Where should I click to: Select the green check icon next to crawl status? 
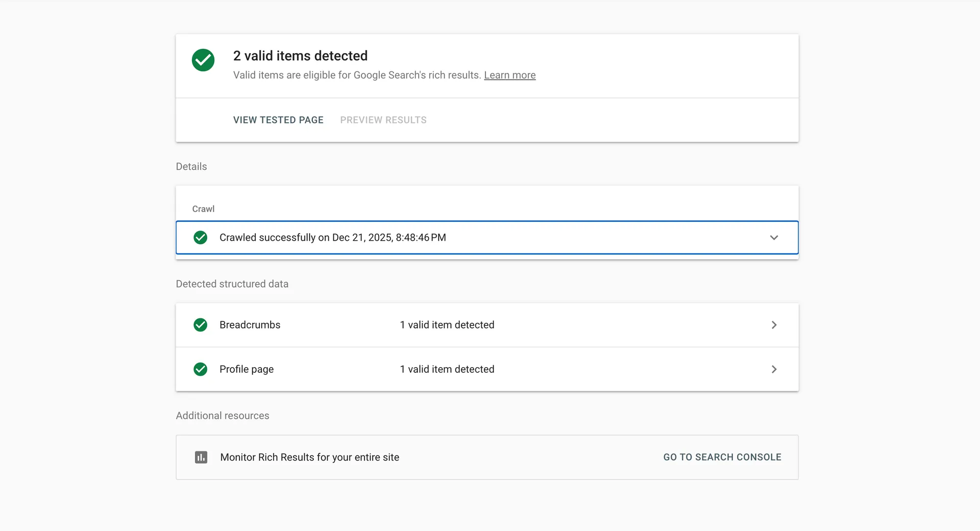click(200, 237)
